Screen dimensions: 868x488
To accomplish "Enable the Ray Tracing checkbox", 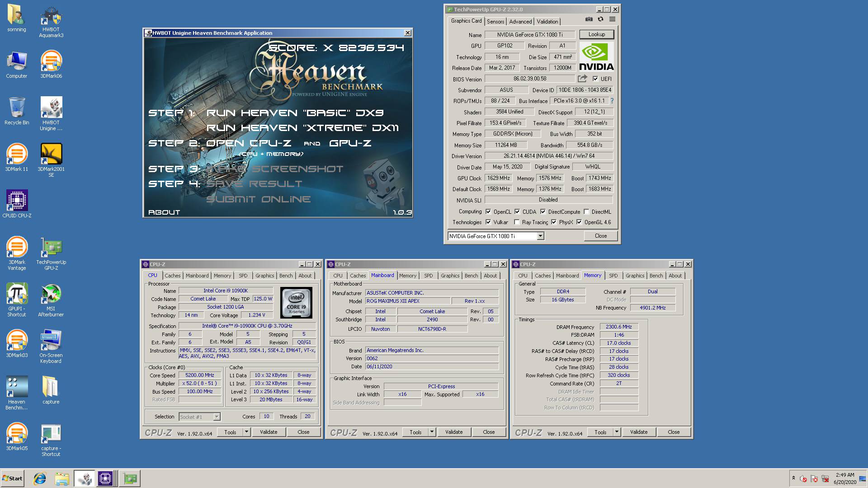I will pos(517,222).
